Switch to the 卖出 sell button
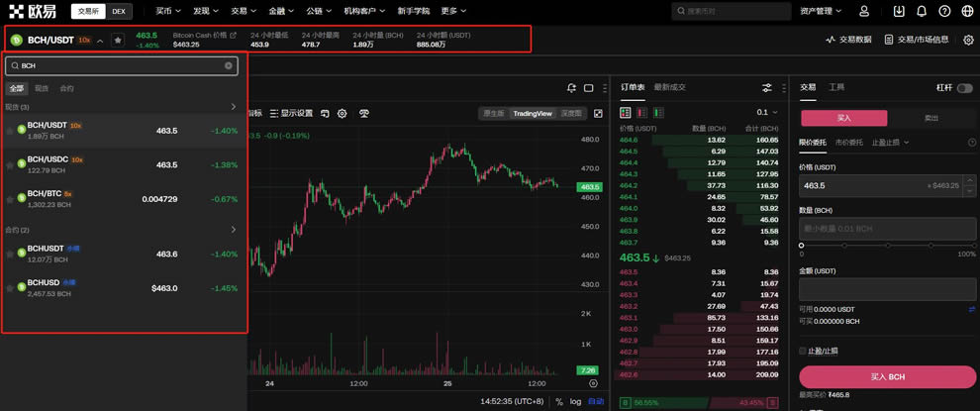This screenshot has width=980, height=411. click(931, 118)
